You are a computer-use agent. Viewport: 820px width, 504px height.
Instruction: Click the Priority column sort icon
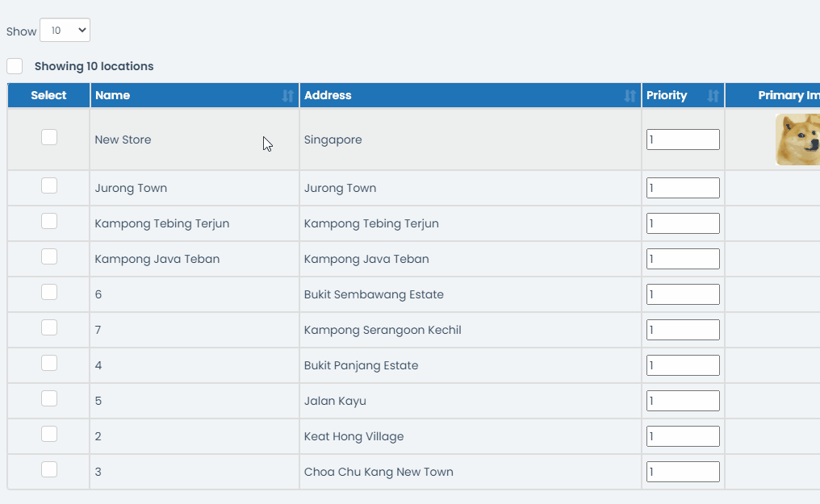pyautogui.click(x=713, y=96)
